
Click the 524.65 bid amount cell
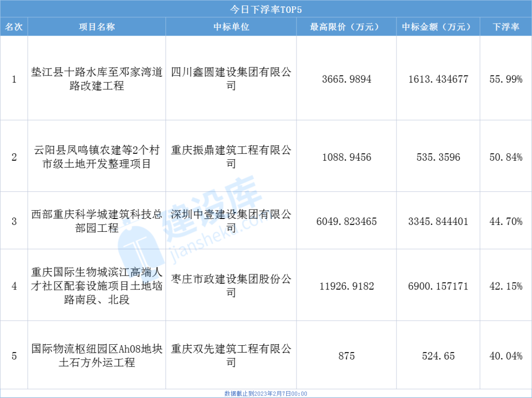coord(438,356)
